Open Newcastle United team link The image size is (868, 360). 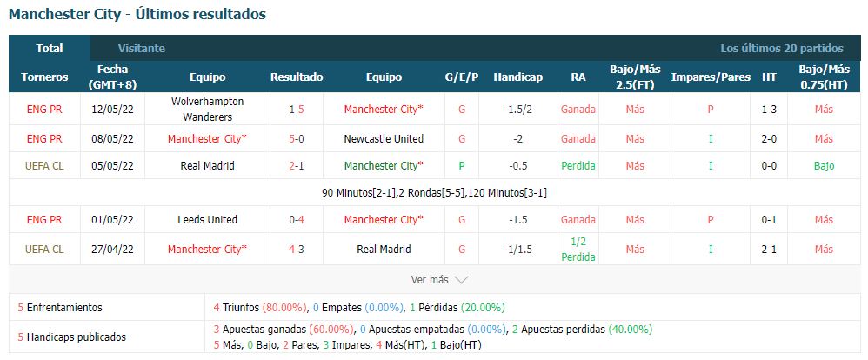point(384,138)
